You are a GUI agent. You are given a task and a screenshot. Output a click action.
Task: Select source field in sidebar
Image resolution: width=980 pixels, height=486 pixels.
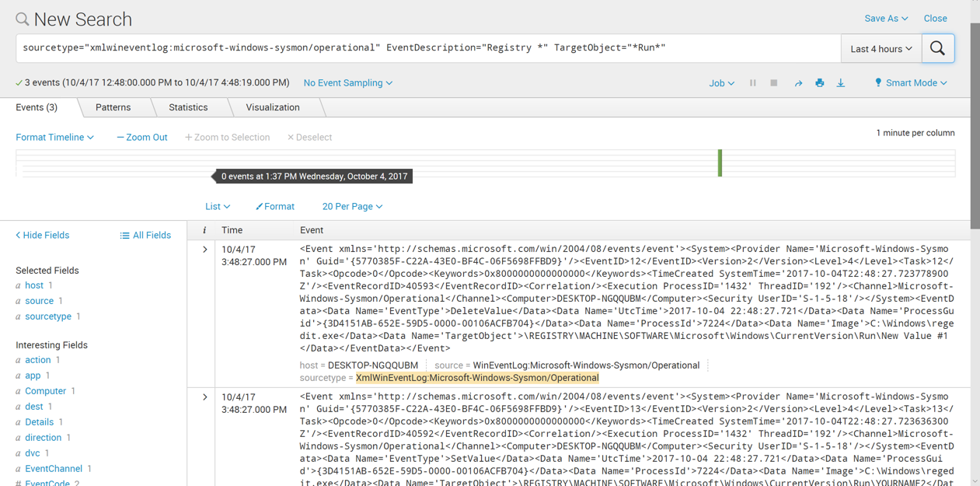coord(39,301)
